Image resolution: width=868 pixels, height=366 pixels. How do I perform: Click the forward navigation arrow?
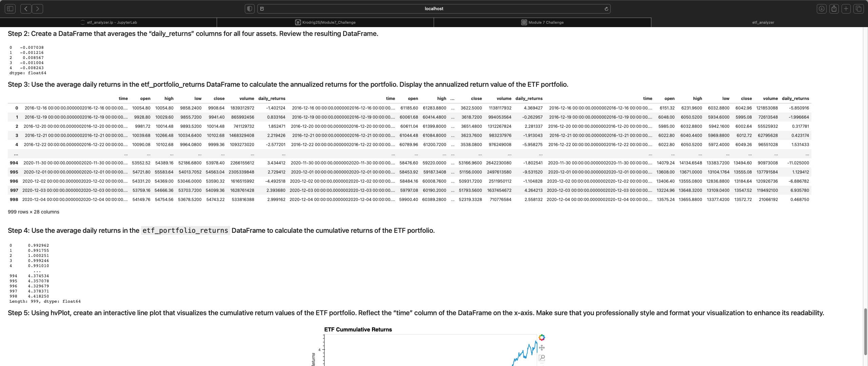coord(37,8)
